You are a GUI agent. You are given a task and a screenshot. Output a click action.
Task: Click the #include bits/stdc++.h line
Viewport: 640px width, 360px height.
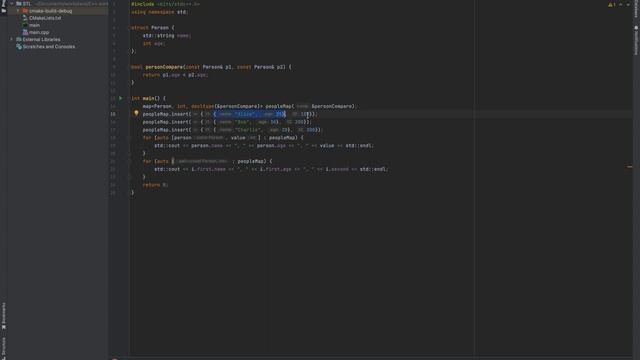(165, 4)
